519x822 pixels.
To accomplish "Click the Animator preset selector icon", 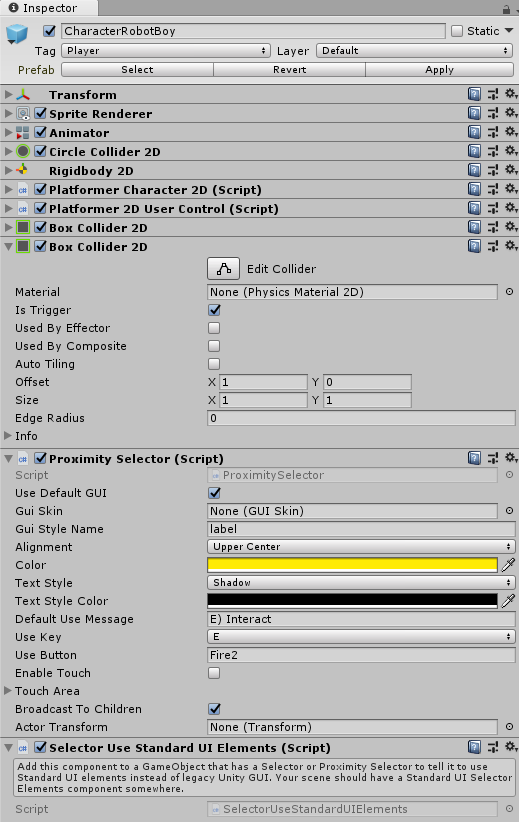I will [493, 132].
